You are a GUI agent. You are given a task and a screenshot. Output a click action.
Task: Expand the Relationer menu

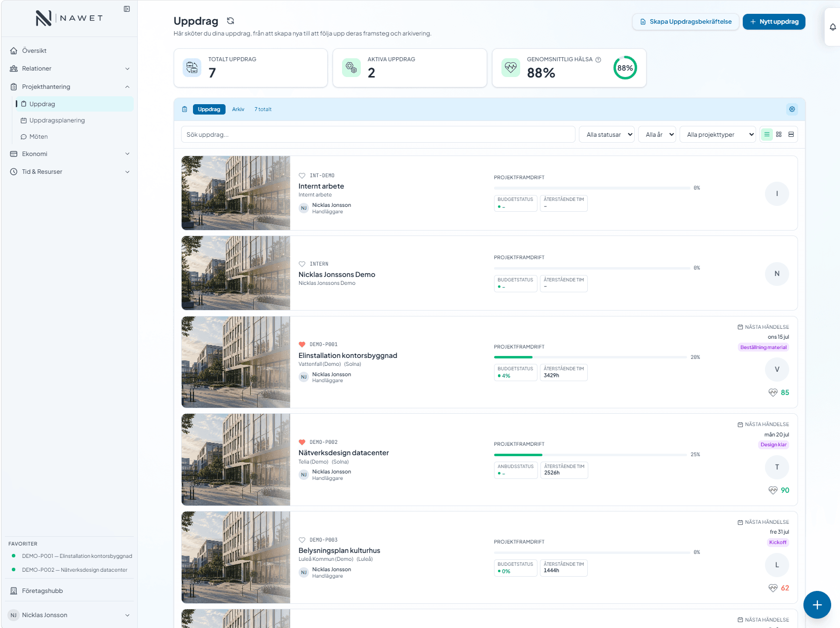pos(70,69)
